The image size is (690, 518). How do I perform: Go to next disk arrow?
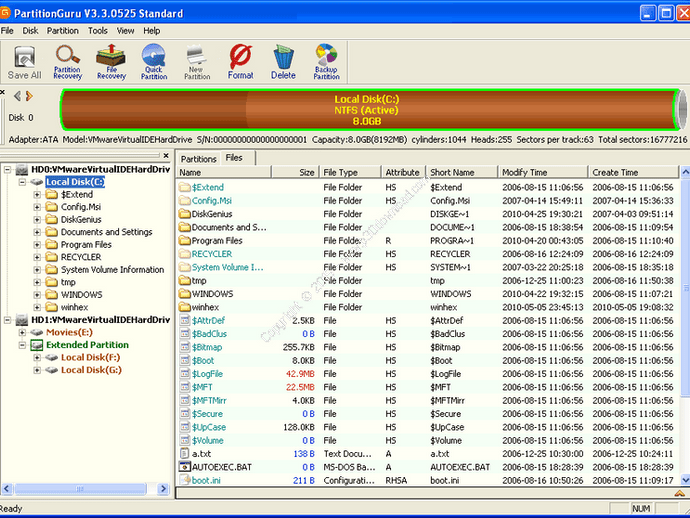29,96
